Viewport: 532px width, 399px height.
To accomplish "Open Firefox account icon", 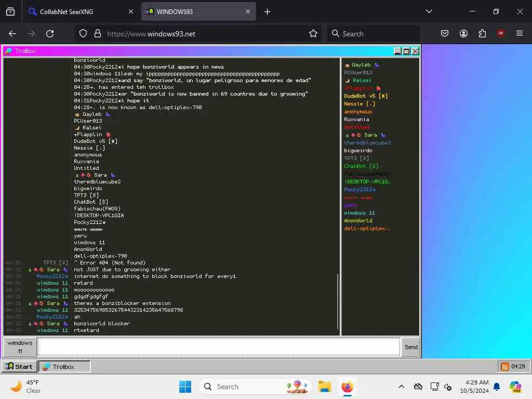I will click(463, 34).
